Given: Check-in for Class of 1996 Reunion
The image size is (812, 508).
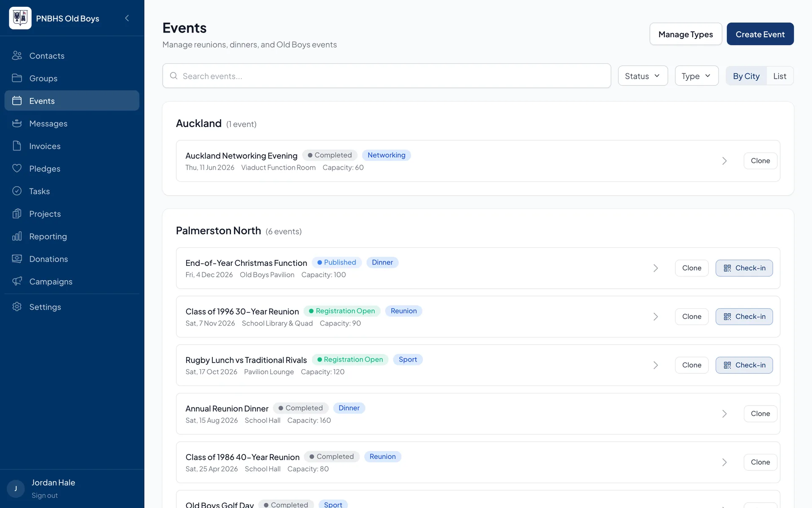Looking at the screenshot, I should coord(744,317).
